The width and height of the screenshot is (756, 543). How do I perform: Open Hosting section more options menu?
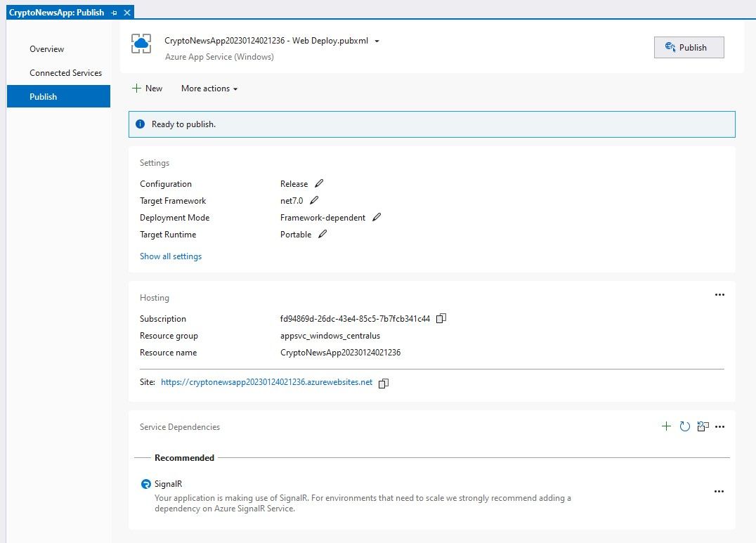pos(719,295)
